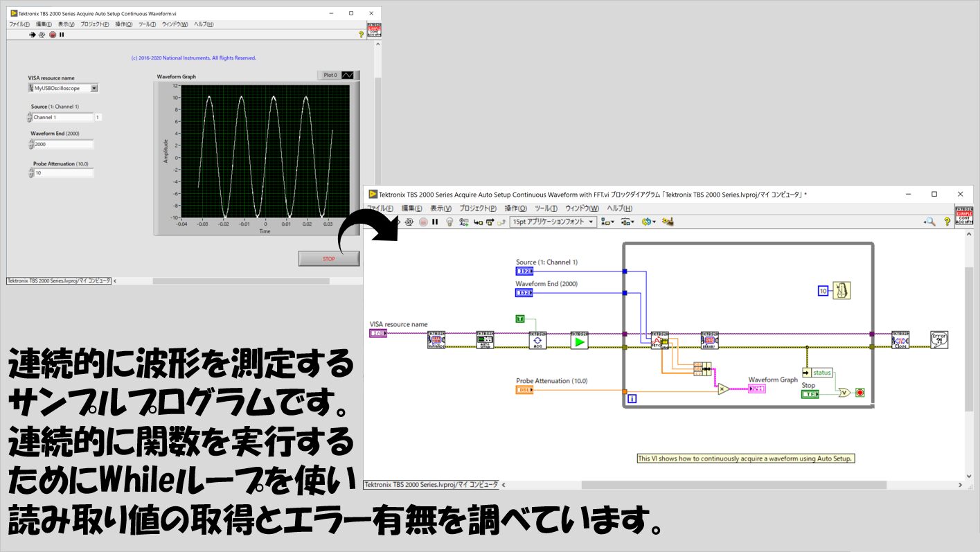Click the VISA resource name I/O terminal
Image resolution: width=980 pixels, height=552 pixels.
click(378, 333)
